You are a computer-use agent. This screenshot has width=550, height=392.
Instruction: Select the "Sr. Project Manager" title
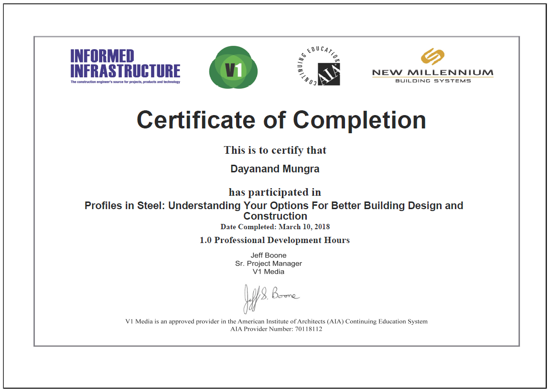(x=269, y=263)
